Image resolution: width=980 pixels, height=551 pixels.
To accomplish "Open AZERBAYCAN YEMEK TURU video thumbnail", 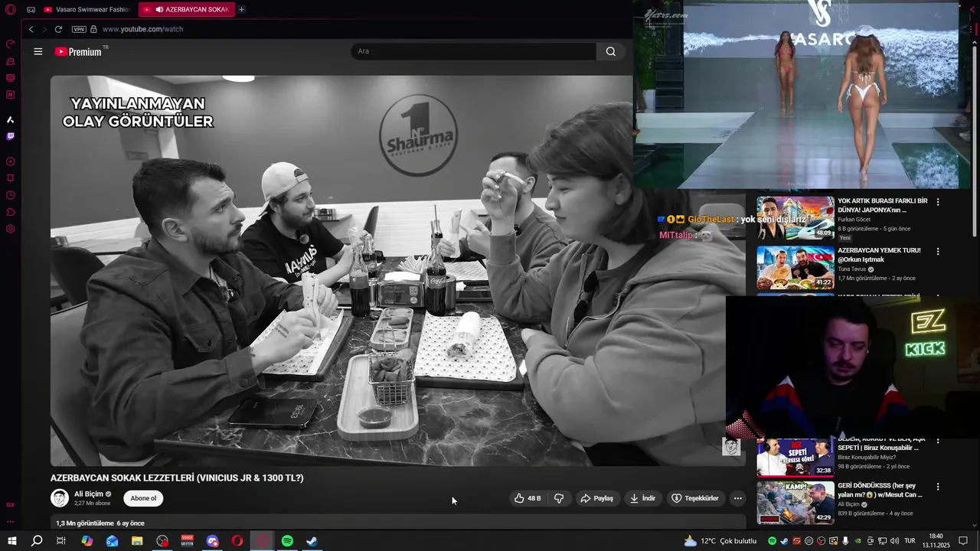I will (795, 267).
